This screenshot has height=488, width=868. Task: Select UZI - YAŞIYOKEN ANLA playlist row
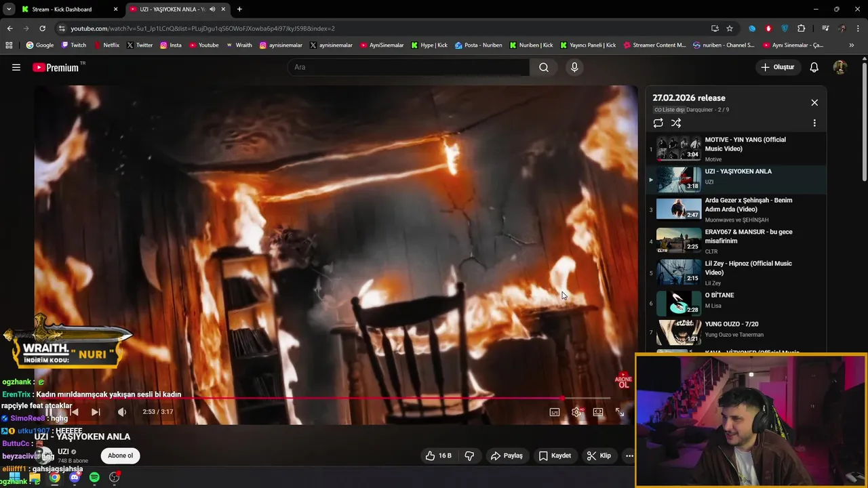[x=736, y=180]
